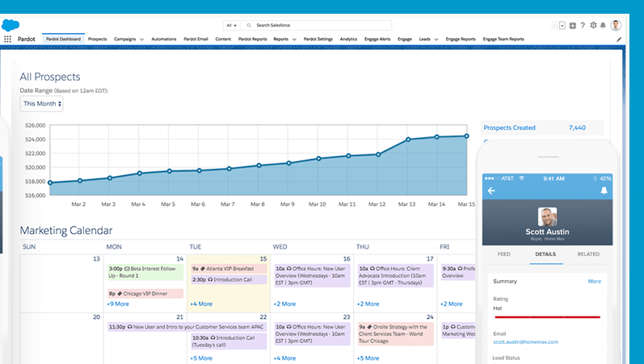The image size is (644, 364).
Task: Click the global actions plus icon
Action: point(573,26)
